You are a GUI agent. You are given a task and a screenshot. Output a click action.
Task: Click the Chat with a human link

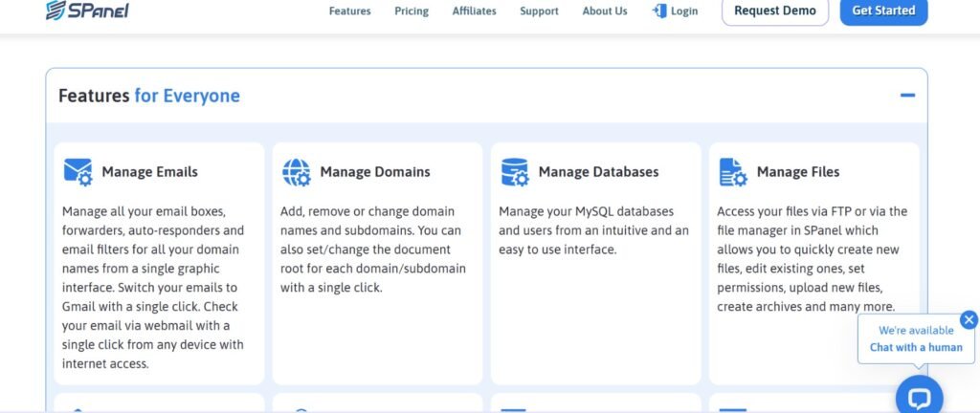[916, 347]
